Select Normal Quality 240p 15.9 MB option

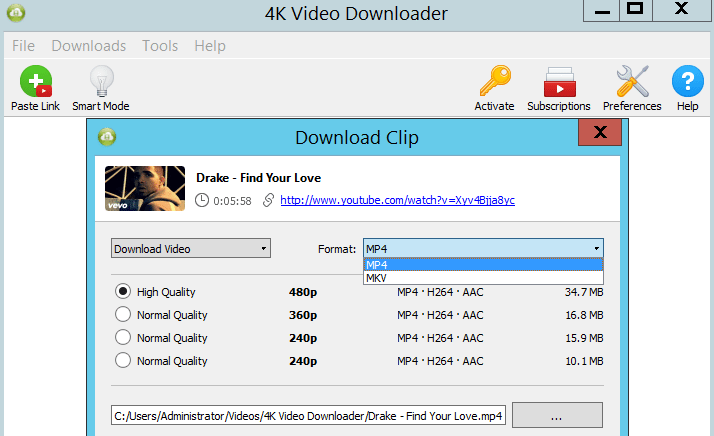coord(123,337)
